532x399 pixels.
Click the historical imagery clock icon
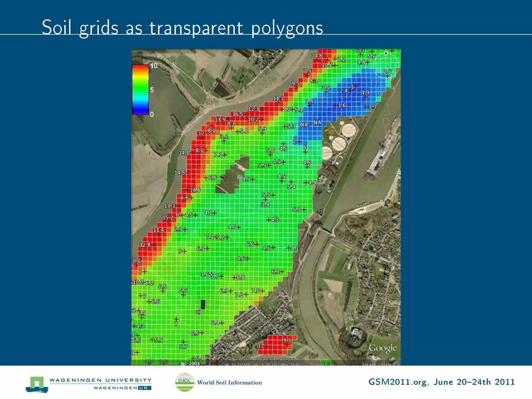[183, 363]
